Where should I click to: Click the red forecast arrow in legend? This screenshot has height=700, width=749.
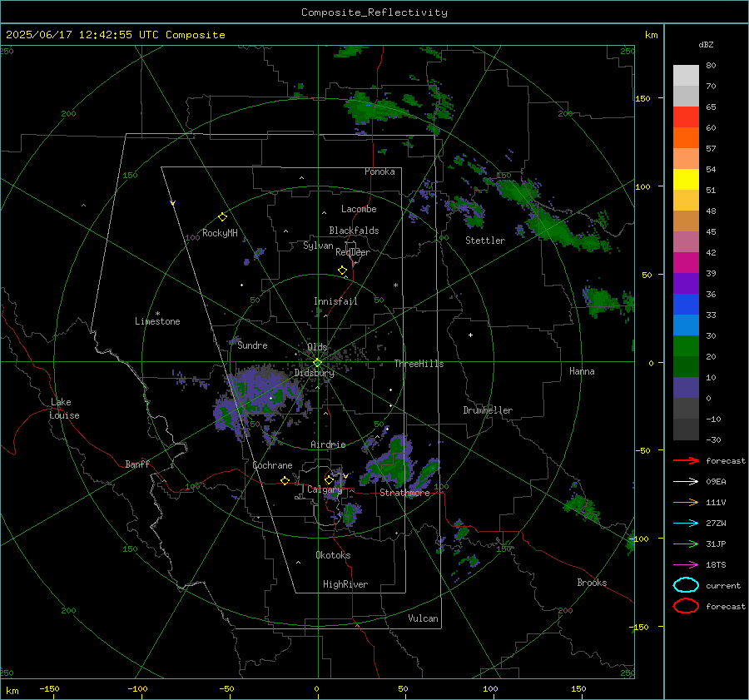[x=686, y=460]
